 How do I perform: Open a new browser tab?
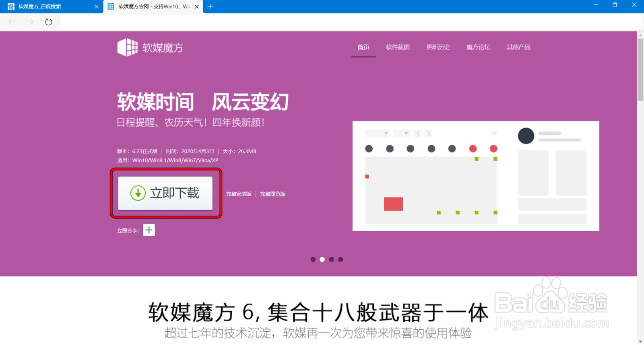click(x=210, y=6)
